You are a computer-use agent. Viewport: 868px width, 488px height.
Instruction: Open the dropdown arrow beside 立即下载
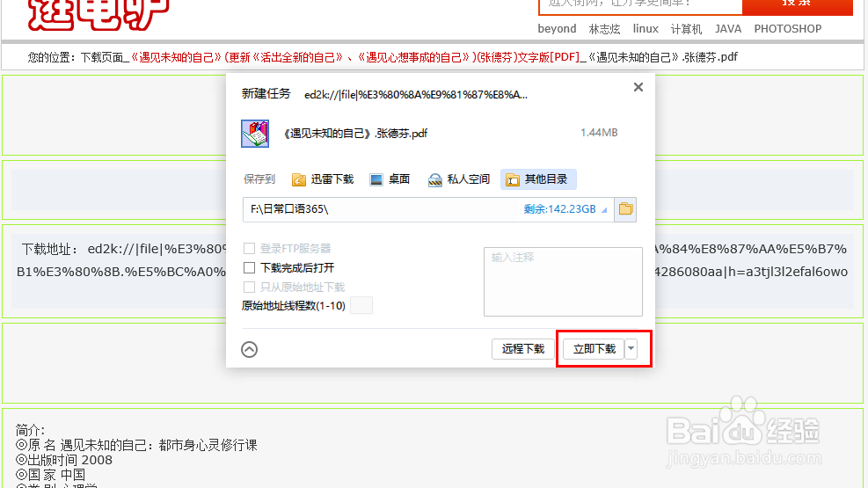[631, 349]
